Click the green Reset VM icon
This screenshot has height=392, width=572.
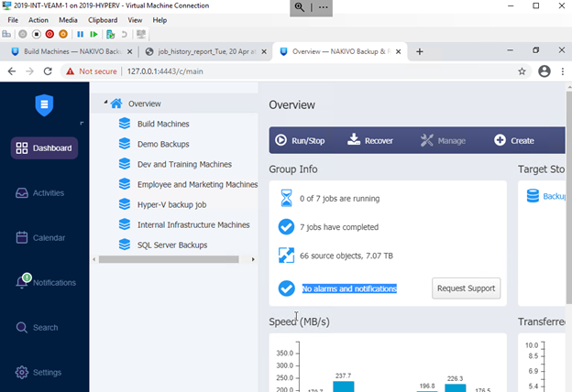click(93, 34)
